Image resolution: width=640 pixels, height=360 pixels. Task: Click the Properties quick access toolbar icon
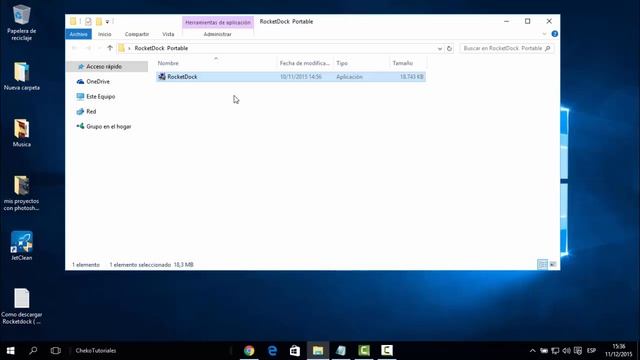coord(88,21)
